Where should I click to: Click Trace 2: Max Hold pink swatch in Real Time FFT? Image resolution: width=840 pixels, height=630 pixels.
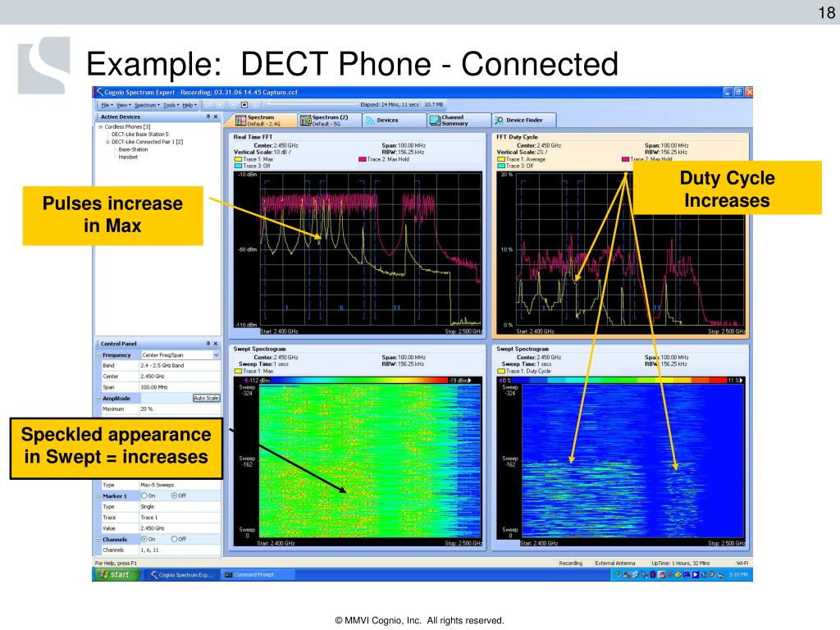pyautogui.click(x=362, y=159)
